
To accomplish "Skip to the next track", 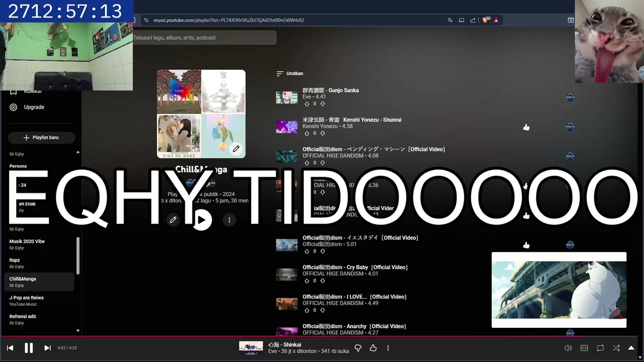I will (x=47, y=348).
